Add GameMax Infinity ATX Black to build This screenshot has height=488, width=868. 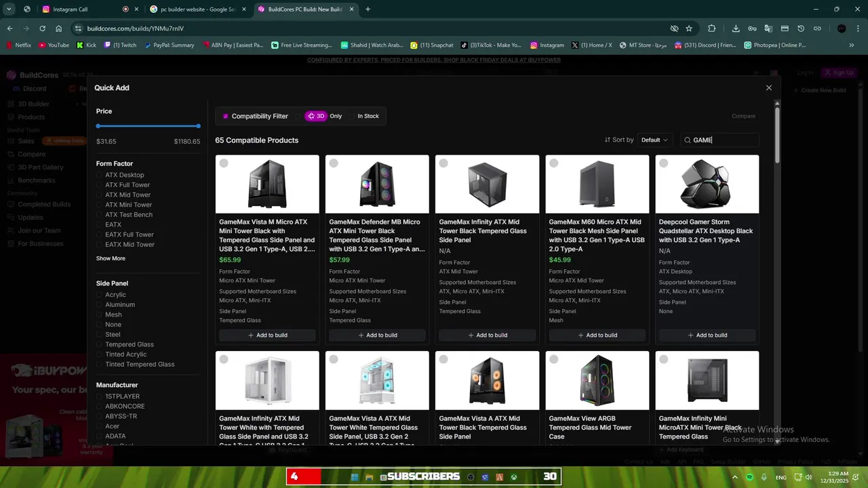tap(487, 335)
